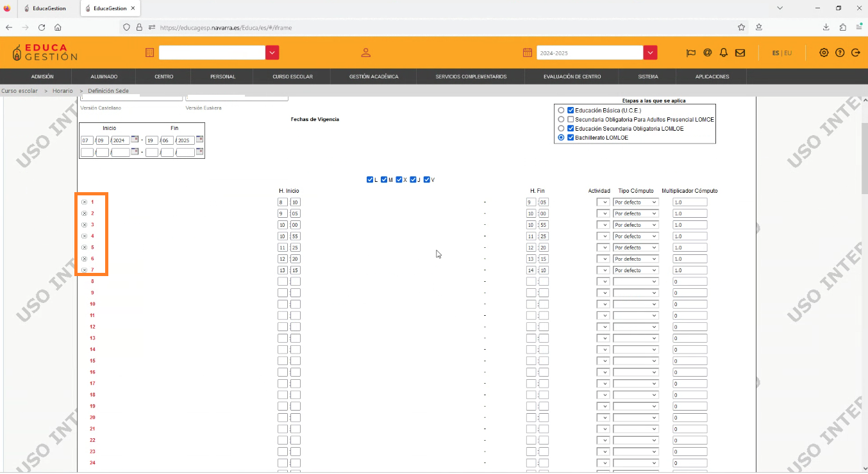Edit row 1 start hour field 8
868x474 pixels.
tap(283, 202)
